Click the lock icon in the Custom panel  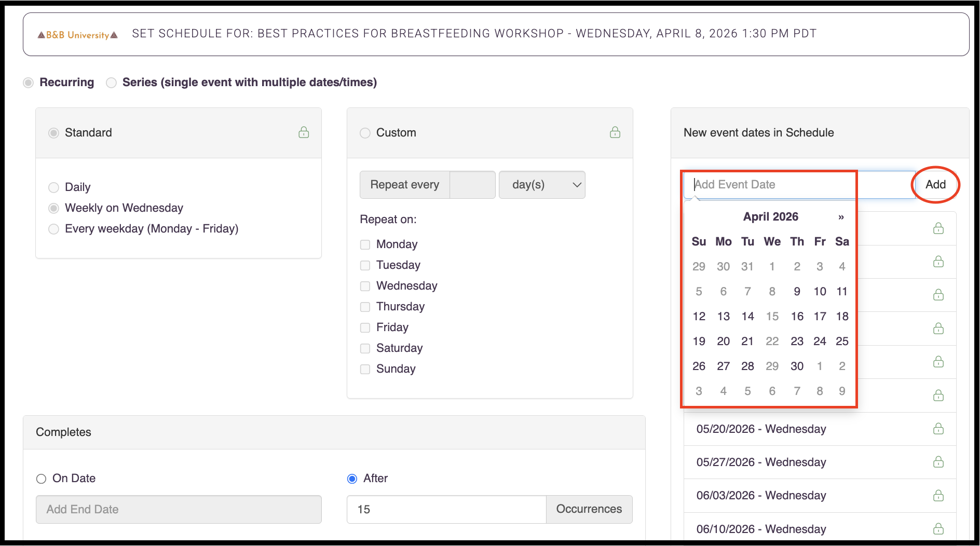click(x=615, y=132)
